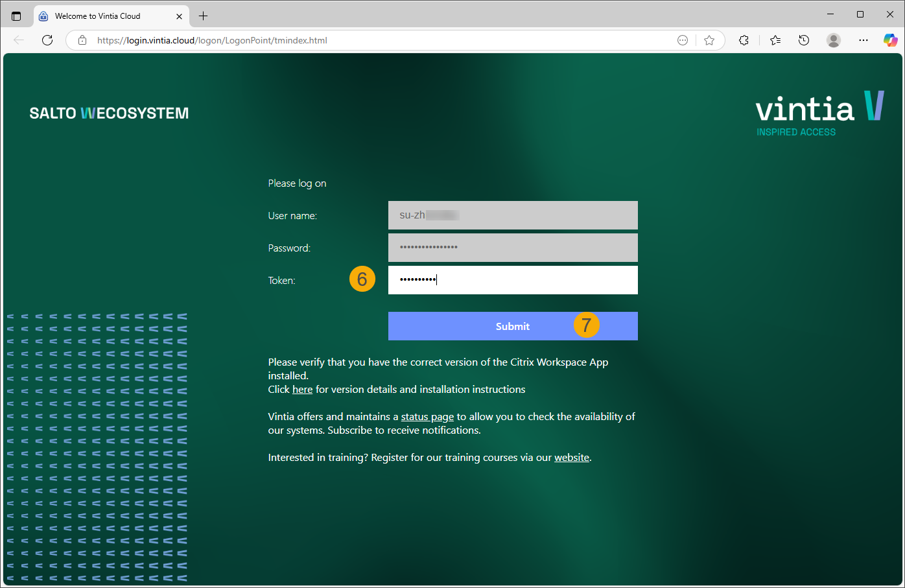Open browser History icon
The image size is (905, 588).
[x=804, y=40]
